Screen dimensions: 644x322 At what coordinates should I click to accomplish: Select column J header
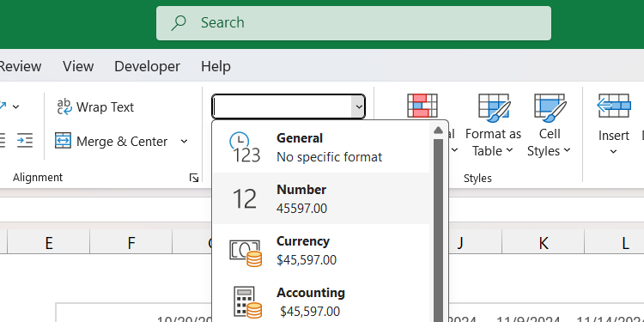tap(460, 243)
